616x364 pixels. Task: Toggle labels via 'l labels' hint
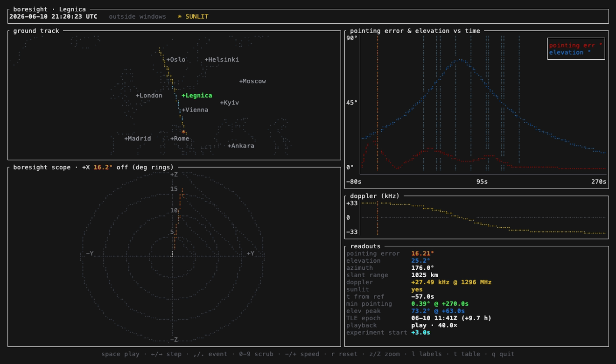click(x=427, y=354)
